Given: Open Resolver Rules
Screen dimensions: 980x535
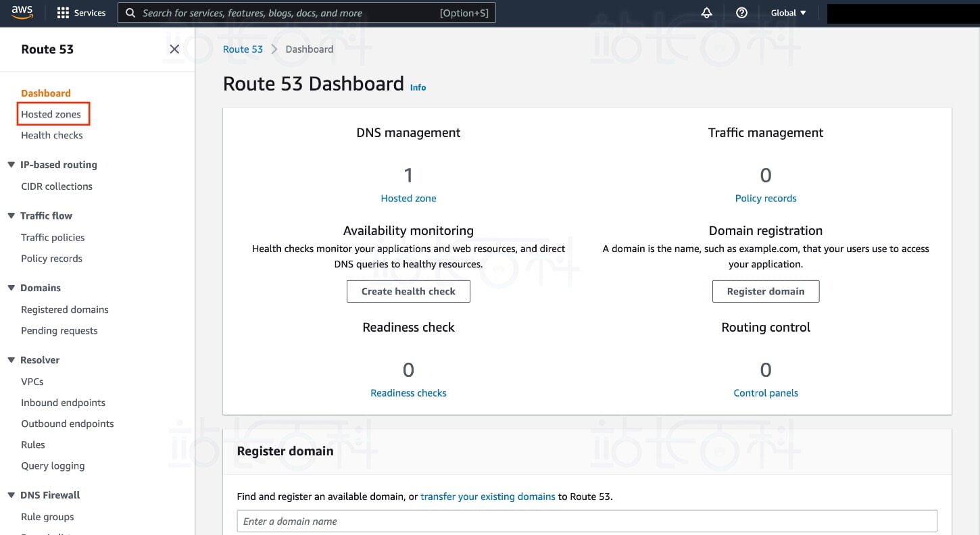Looking at the screenshot, I should [33, 444].
